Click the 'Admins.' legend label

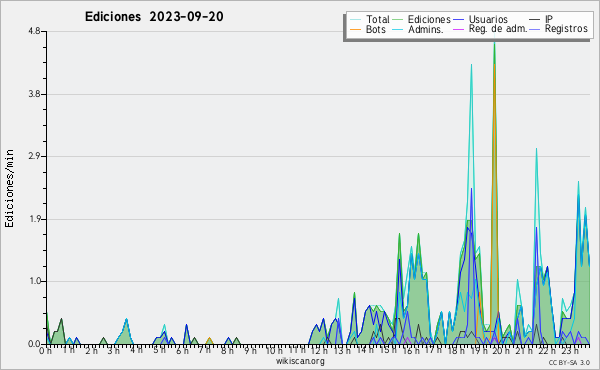[x=426, y=29]
